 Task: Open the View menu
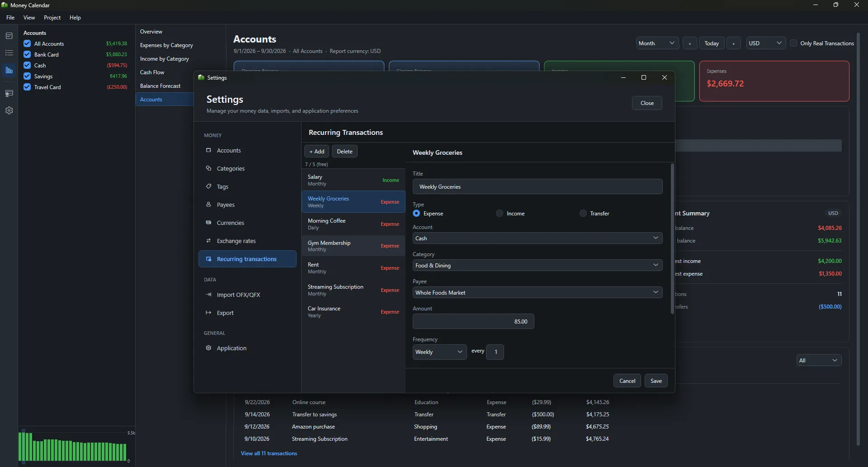(29, 17)
